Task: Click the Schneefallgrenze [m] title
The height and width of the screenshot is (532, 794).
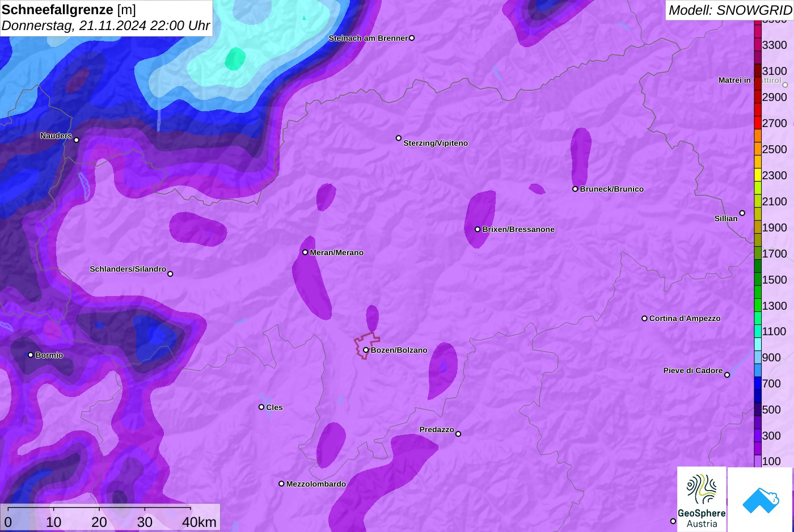Action: pos(69,10)
